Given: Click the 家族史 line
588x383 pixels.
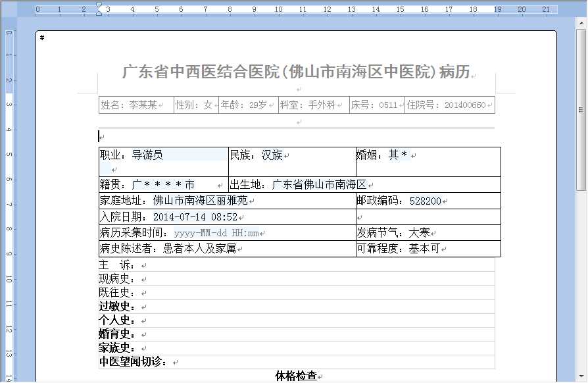Looking at the screenshot, I should coord(297,348).
